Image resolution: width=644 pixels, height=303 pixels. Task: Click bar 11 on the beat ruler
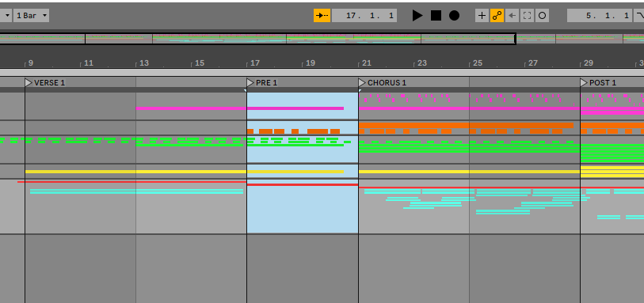[89, 63]
